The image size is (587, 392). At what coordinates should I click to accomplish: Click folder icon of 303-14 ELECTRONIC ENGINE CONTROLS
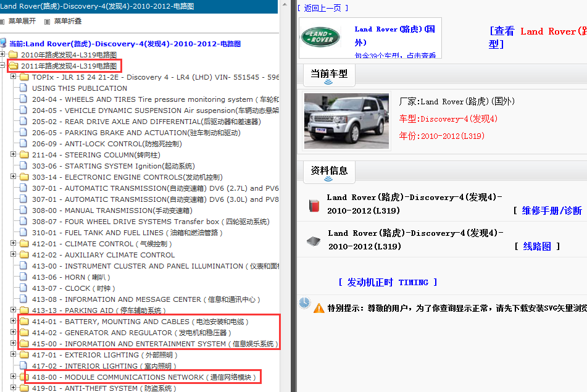[x=24, y=177]
